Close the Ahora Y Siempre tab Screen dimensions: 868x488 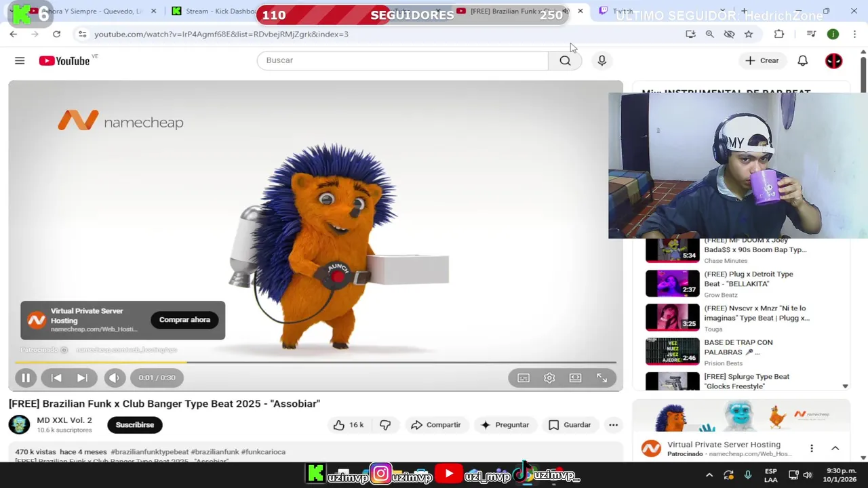tap(154, 11)
